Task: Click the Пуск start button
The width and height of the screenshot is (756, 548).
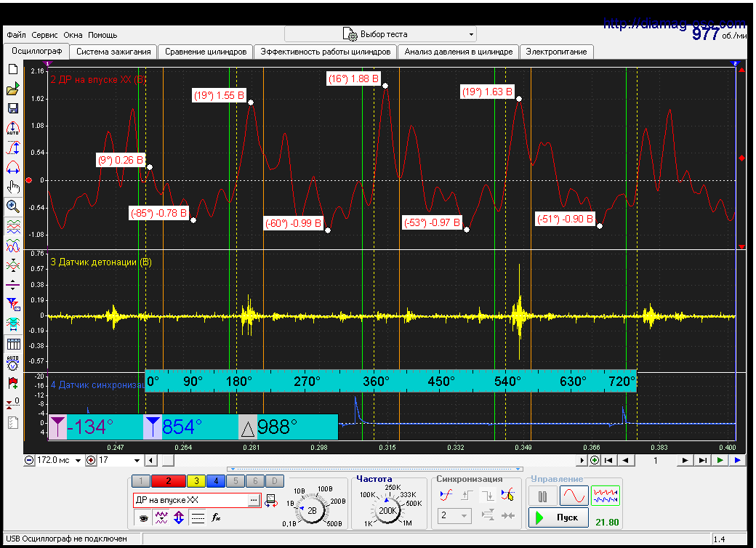Action: pos(558,517)
